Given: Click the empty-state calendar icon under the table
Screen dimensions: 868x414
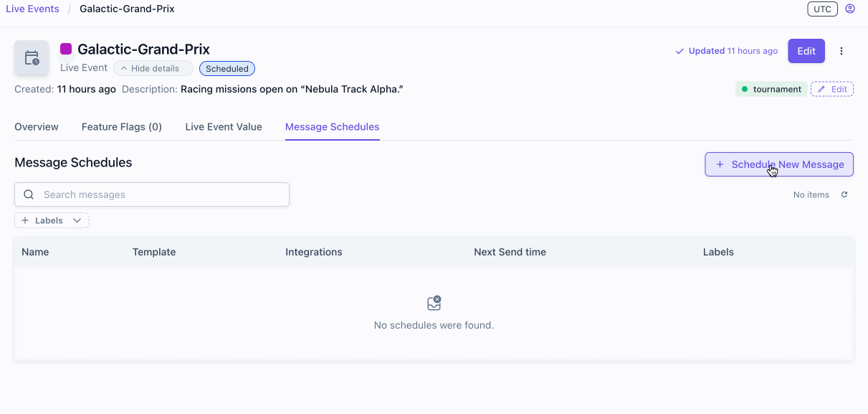Looking at the screenshot, I should point(434,303).
